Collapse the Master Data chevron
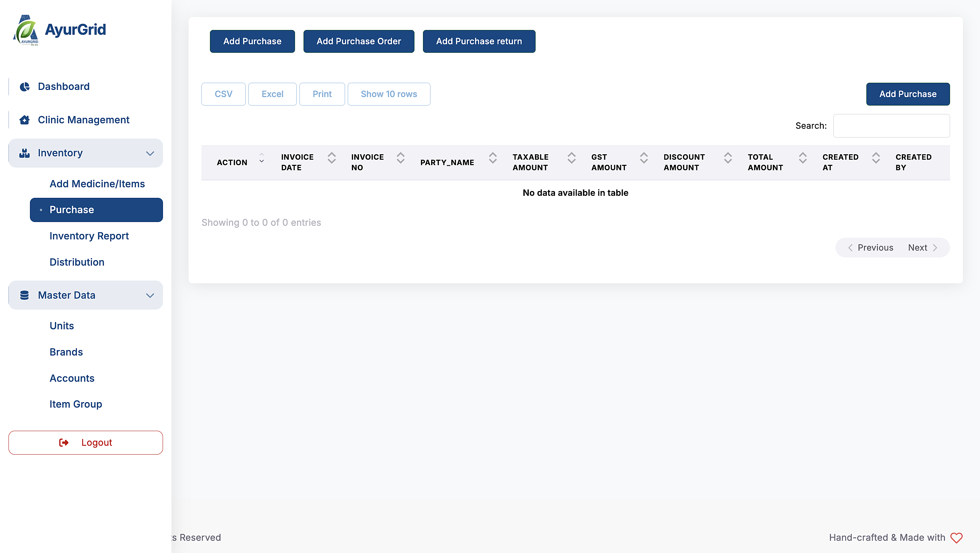This screenshot has width=980, height=553. click(150, 296)
